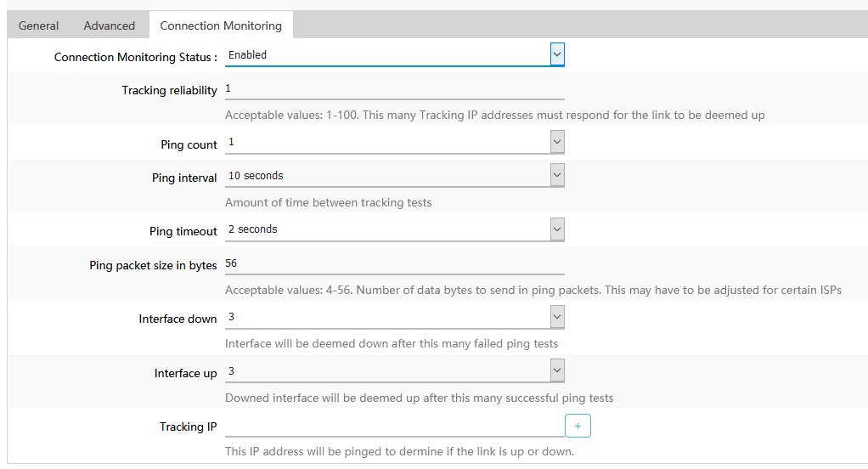Focus the Tracking IP text field
Screen dimensions: 868x469
tap(394, 427)
